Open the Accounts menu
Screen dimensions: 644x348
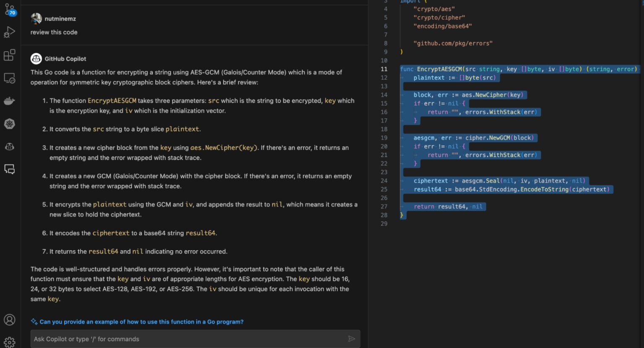click(9, 320)
